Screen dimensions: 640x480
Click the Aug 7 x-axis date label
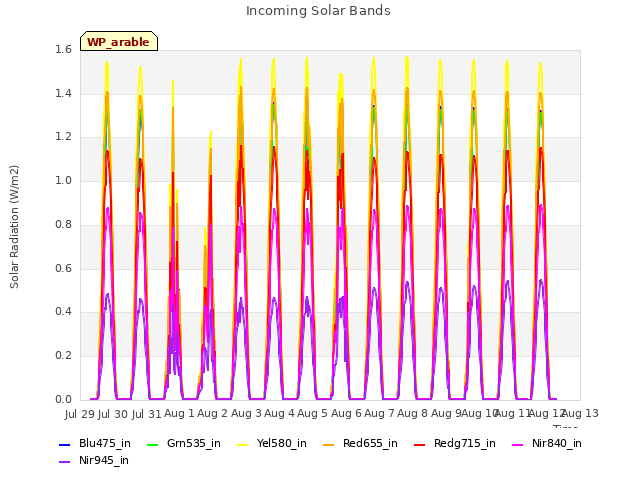tap(379, 413)
